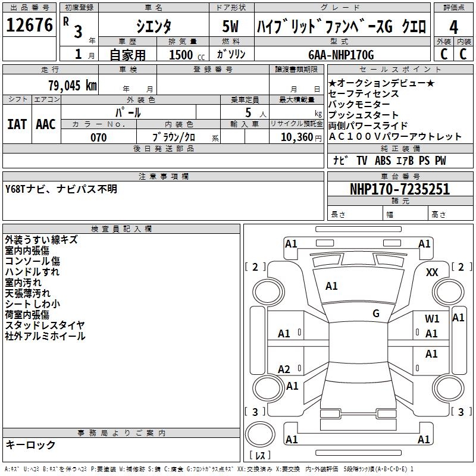Click ★オークションデビュー★ sales point

381,83
